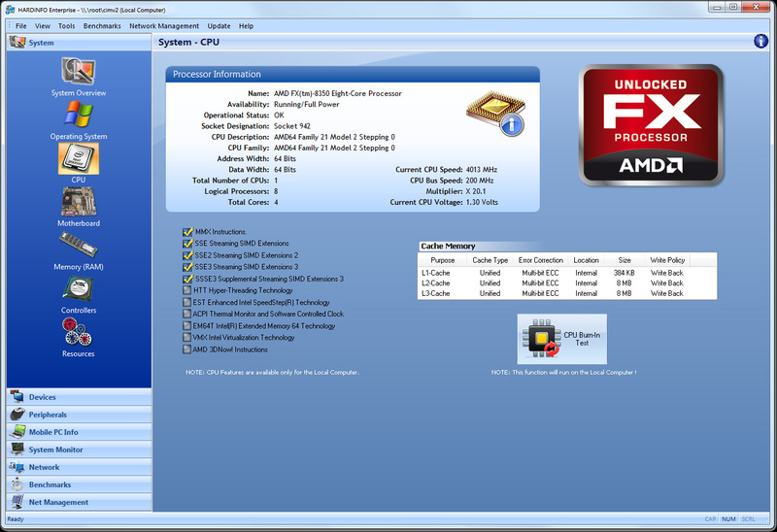This screenshot has height=532, width=777.
Task: Open the Resources icon
Action: [x=78, y=332]
